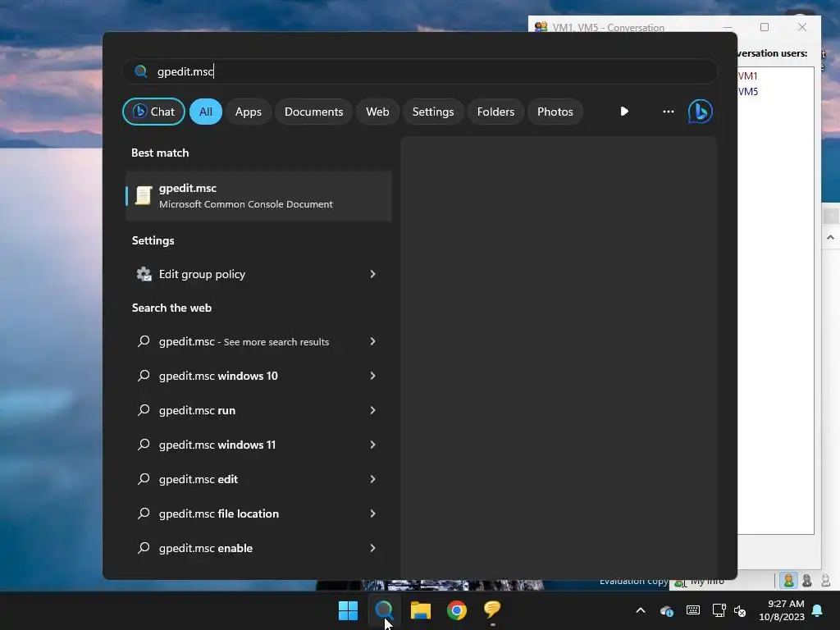Expand the Edit group policy chevron
Image resolution: width=840 pixels, height=630 pixels.
coord(373,274)
